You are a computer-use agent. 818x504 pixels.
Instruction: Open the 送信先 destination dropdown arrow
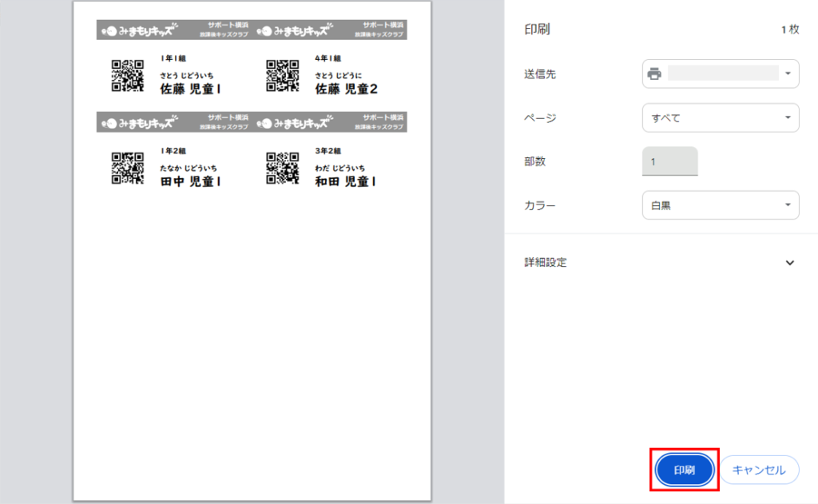point(788,74)
